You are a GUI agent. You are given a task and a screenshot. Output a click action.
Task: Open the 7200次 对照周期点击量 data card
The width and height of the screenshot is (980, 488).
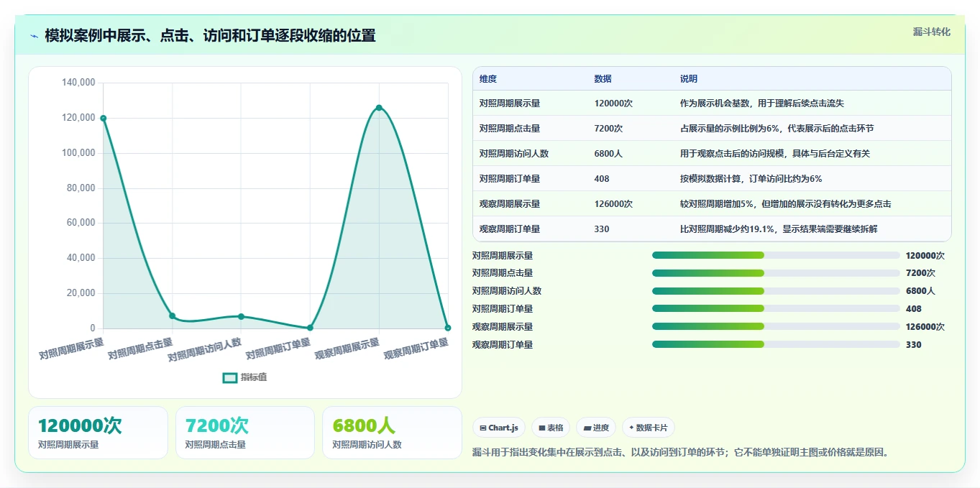point(245,433)
